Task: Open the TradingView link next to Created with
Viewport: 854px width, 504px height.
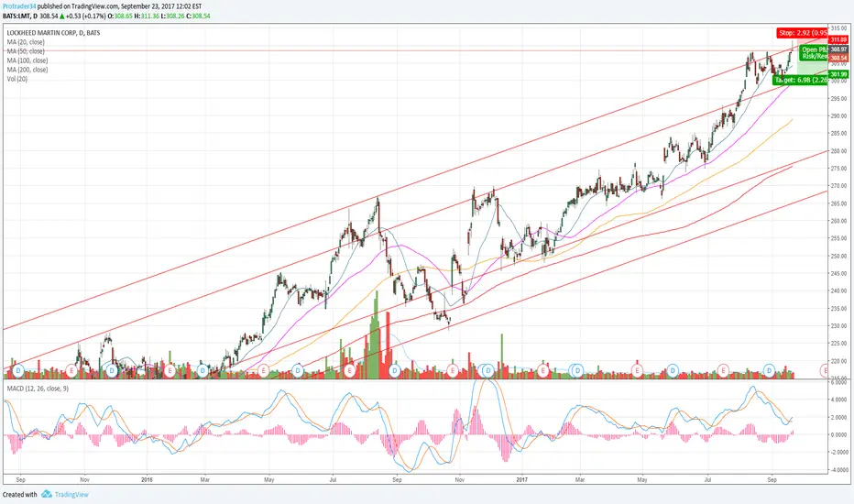Action: [71, 495]
